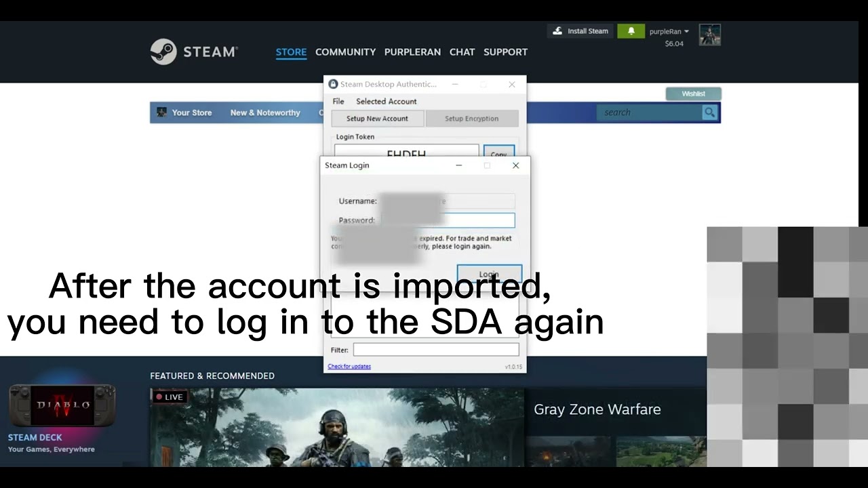Click the LIVE badge on featured stream
The image size is (868, 488).
170,396
